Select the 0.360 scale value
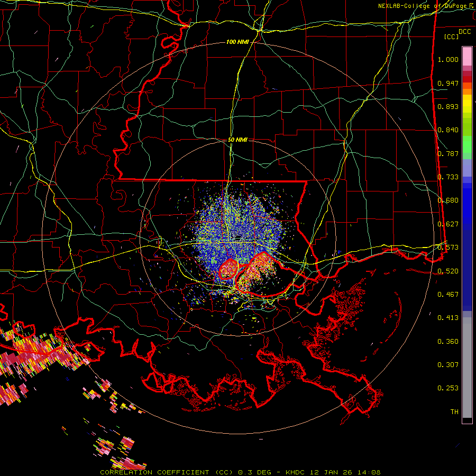This screenshot has height=476, width=476. tap(448, 341)
